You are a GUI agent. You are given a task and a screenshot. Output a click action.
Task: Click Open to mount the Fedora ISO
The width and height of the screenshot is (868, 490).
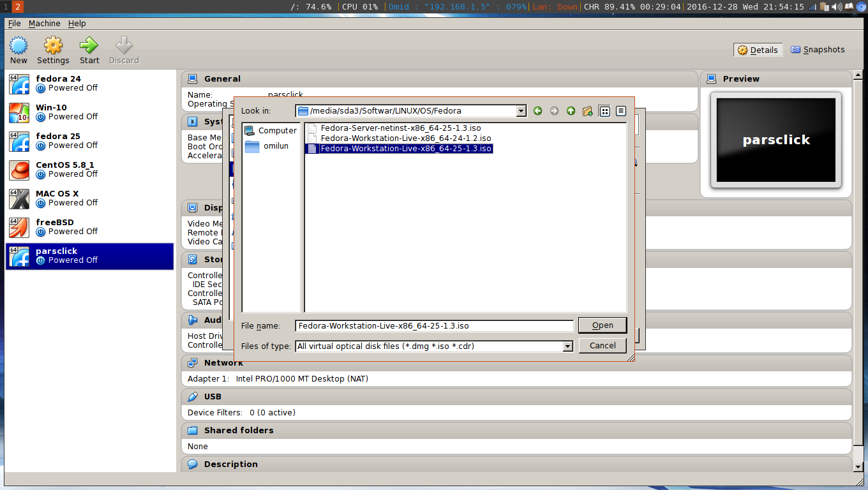tap(602, 325)
